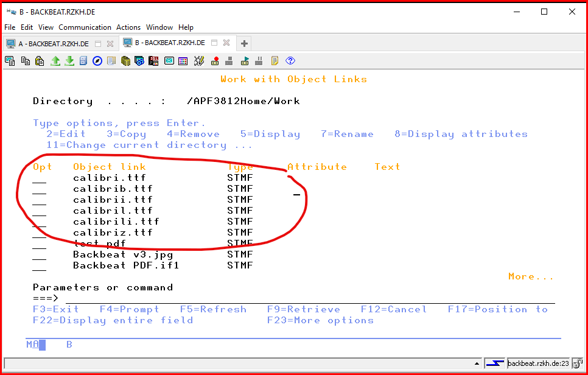The image size is (588, 375).
Task: Click Opt field beside calibrii.ttf
Action: (x=40, y=200)
